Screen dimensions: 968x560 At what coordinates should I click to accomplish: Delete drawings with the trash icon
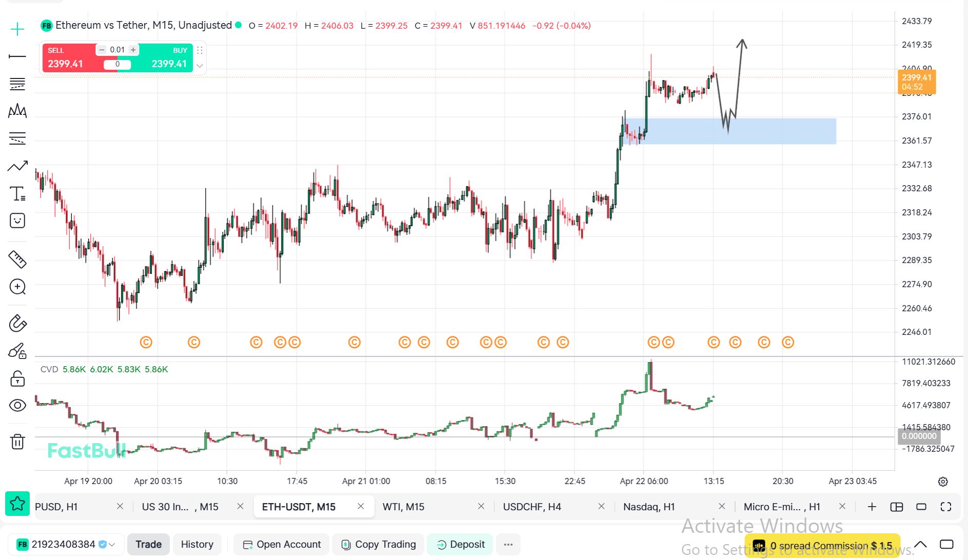[17, 441]
